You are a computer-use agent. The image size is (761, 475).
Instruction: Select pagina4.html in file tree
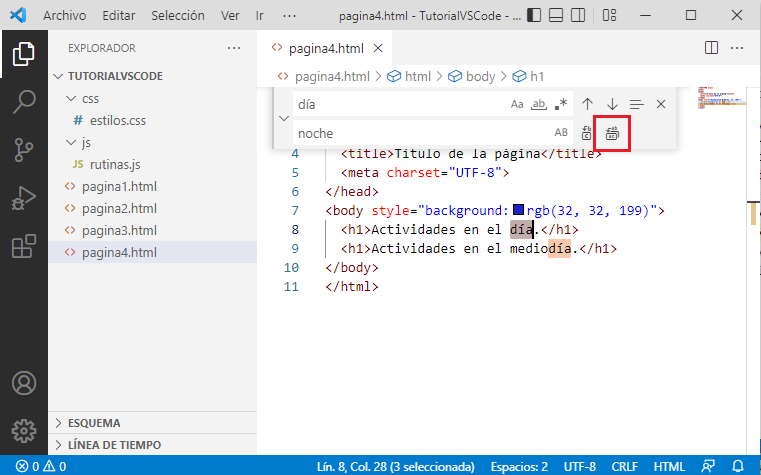coord(152,252)
